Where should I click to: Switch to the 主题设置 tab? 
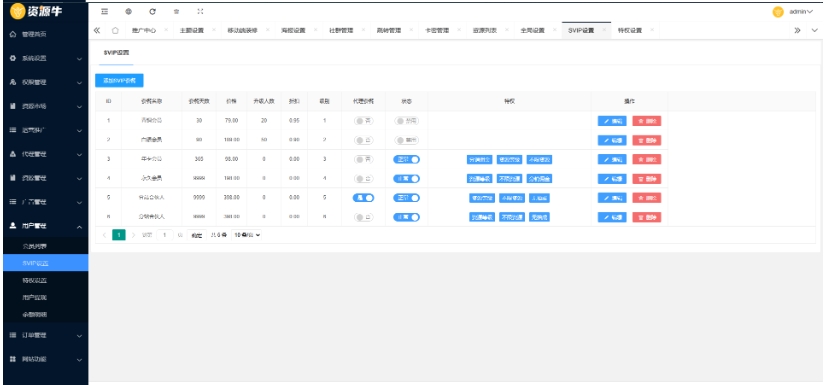tap(192, 31)
